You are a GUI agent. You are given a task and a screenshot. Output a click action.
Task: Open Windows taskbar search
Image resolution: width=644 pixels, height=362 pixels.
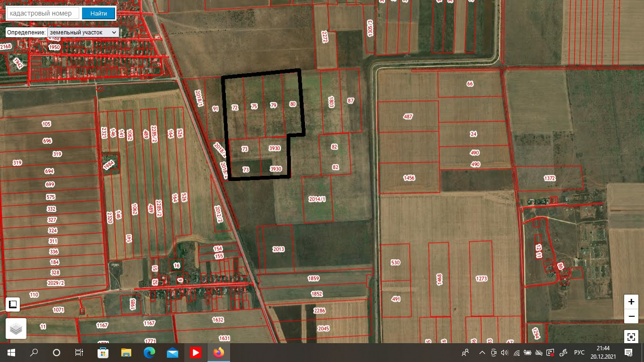(34, 353)
